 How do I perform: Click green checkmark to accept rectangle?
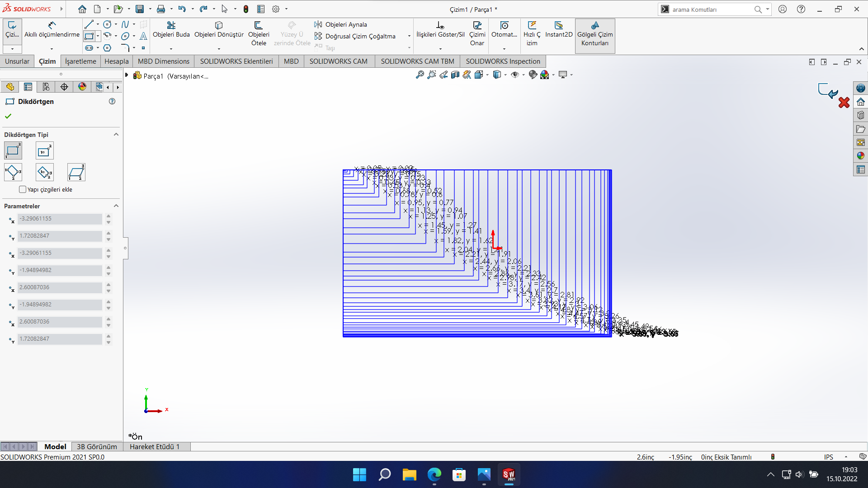(x=8, y=116)
